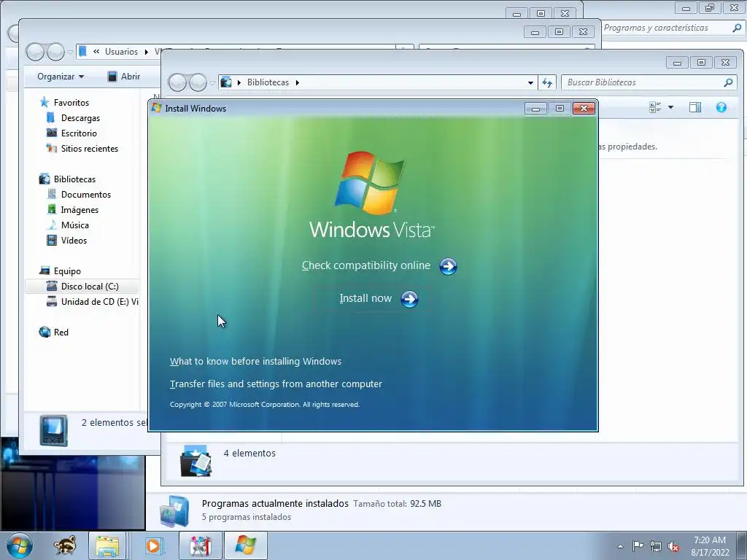
Task: Click the Descargas folder icon
Action: (x=50, y=117)
